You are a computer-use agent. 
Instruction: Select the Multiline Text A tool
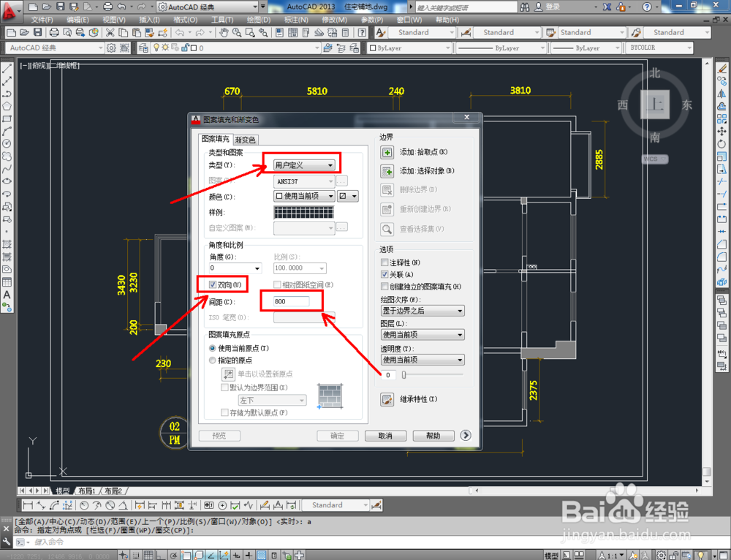tap(7, 295)
